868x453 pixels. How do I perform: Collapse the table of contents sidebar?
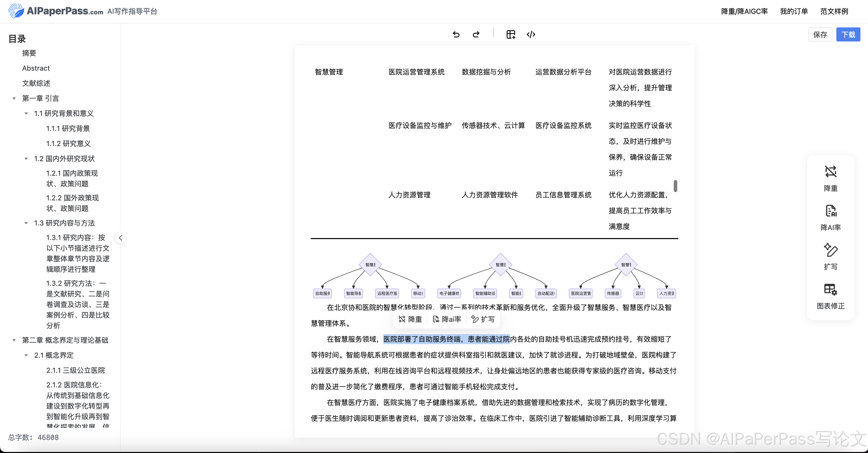120,238
